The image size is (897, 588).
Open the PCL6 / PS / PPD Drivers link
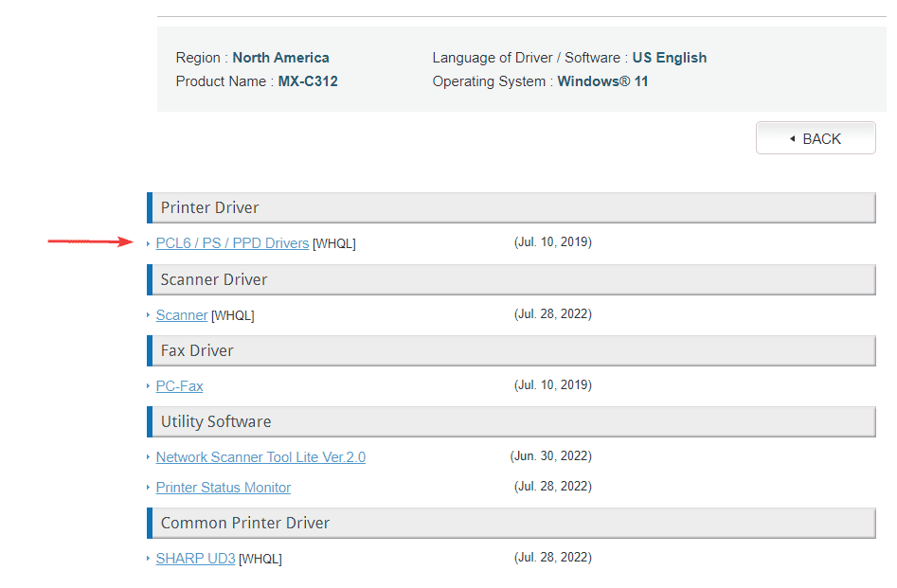coord(232,243)
